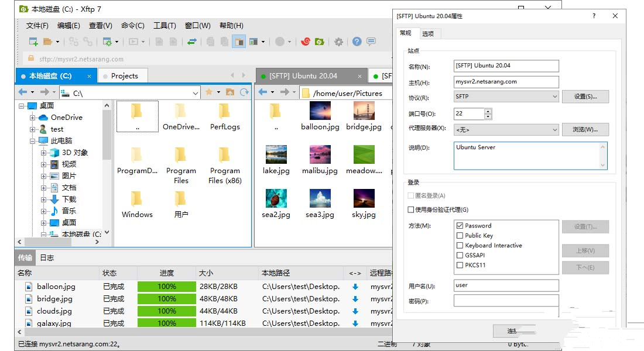Close the 本地磁盘 (C:) tab
Viewport: 644px width, 351px height.
click(x=89, y=76)
